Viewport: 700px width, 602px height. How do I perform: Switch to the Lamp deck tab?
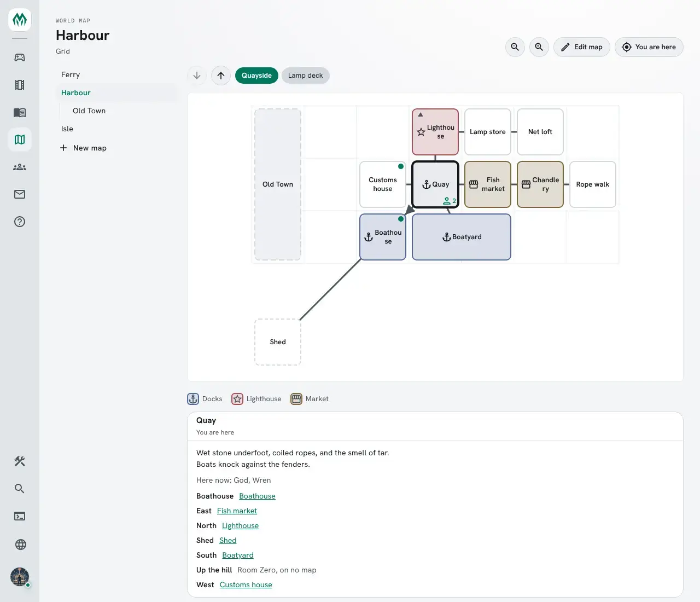pyautogui.click(x=306, y=76)
